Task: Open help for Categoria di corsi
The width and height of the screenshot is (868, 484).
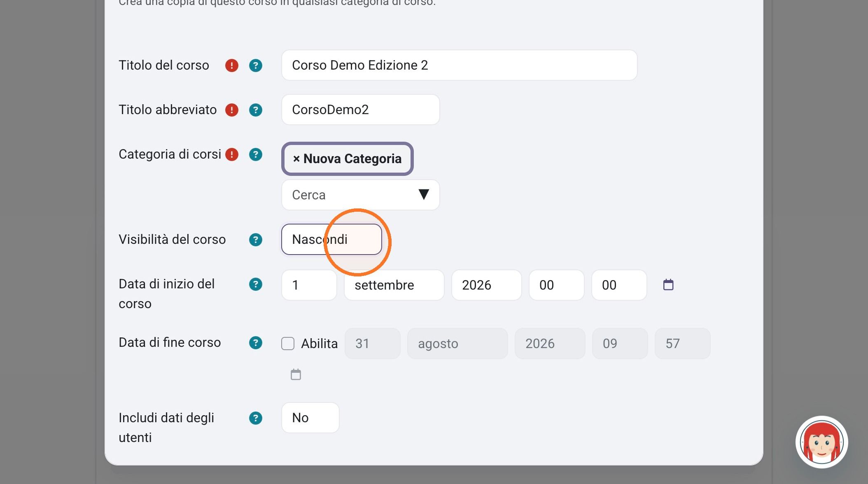Action: coord(256,154)
